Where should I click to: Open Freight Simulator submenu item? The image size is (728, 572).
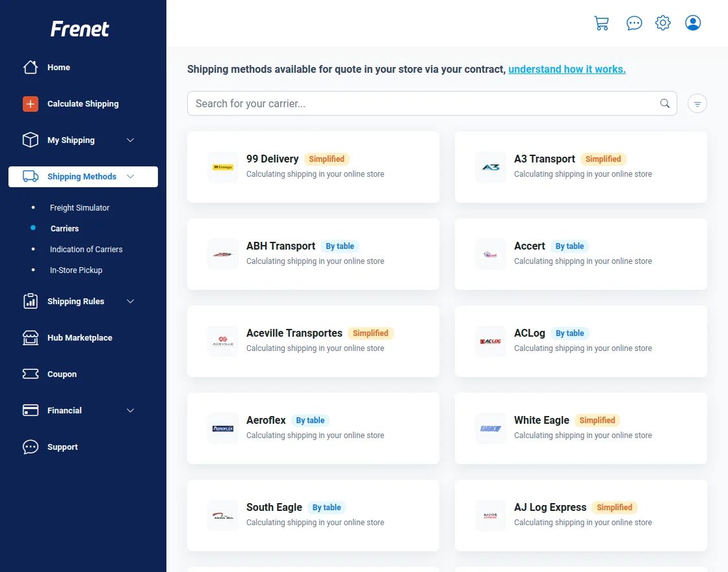pos(80,207)
